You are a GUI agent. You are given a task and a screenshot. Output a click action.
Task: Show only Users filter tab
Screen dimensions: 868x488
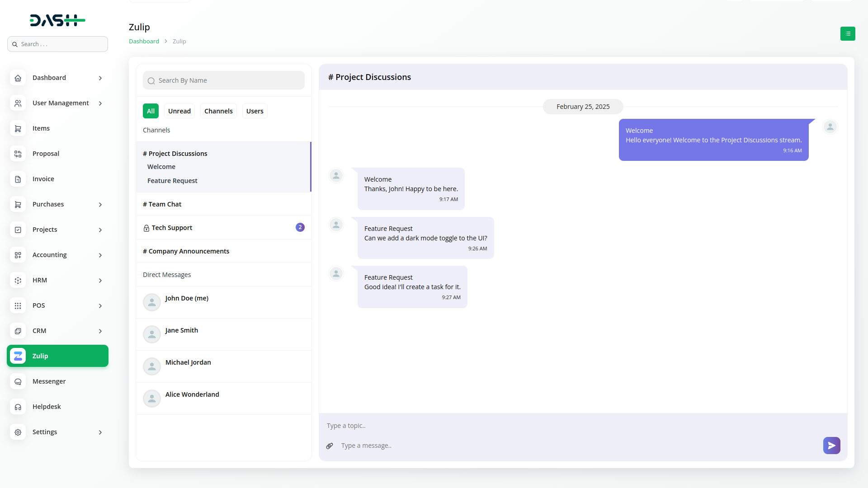coord(255,111)
